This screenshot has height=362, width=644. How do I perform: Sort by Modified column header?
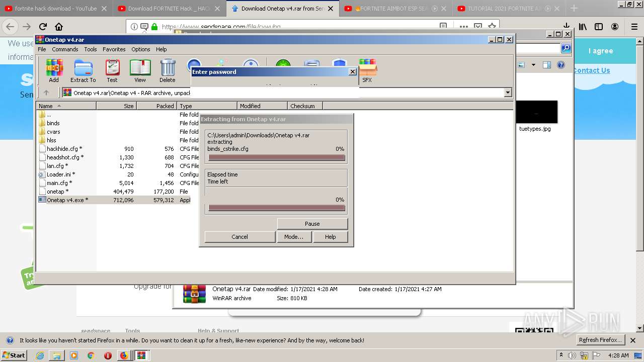pyautogui.click(x=262, y=106)
